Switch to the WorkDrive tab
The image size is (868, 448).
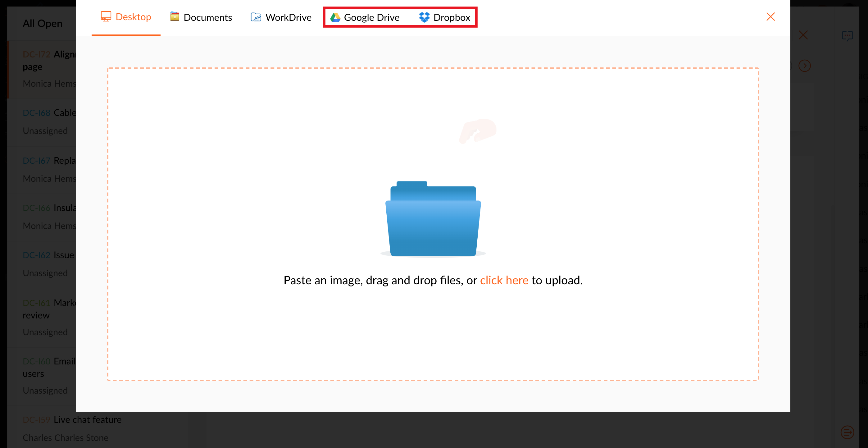point(288,17)
